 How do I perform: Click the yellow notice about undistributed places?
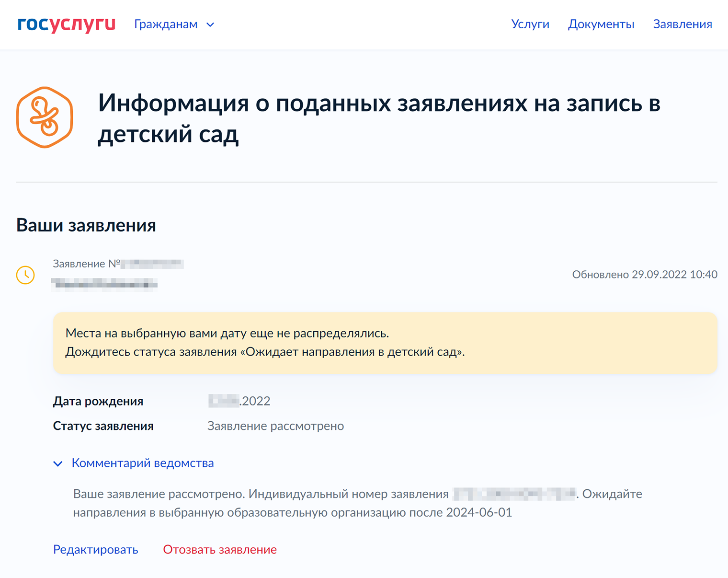point(385,343)
